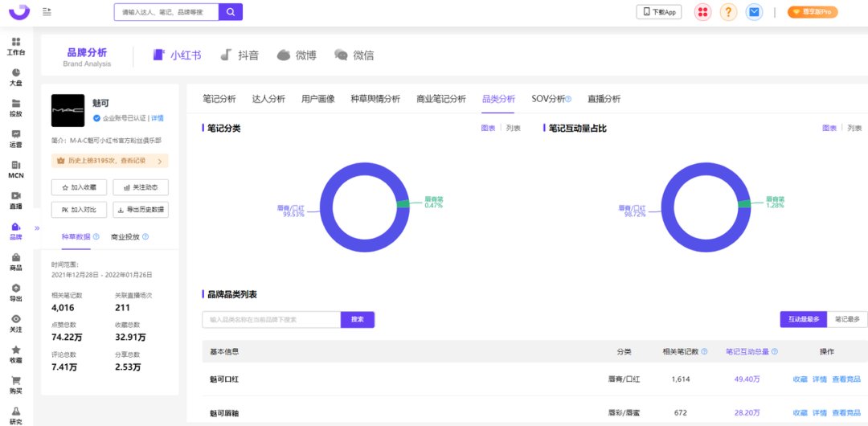This screenshot has height=426, width=868.
Task: Open the blue mail message icon
Action: point(754,12)
